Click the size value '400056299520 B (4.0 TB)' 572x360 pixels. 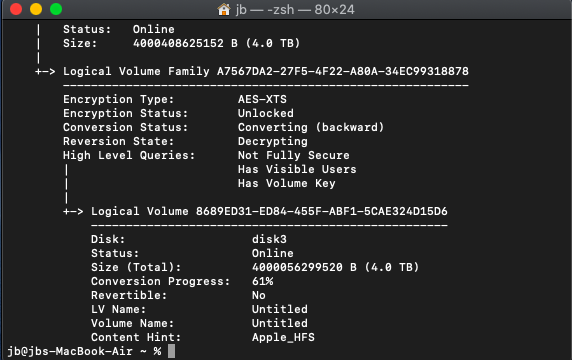tap(335, 267)
